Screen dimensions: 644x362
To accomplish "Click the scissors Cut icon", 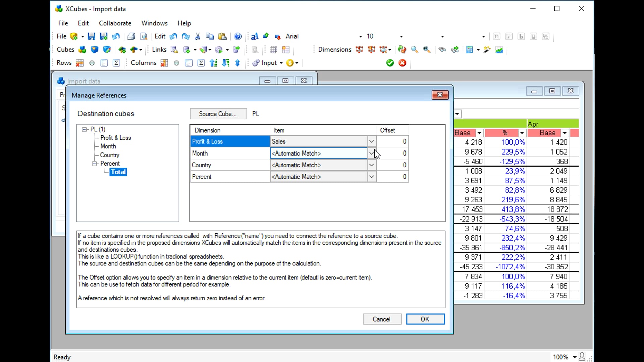I will (198, 36).
